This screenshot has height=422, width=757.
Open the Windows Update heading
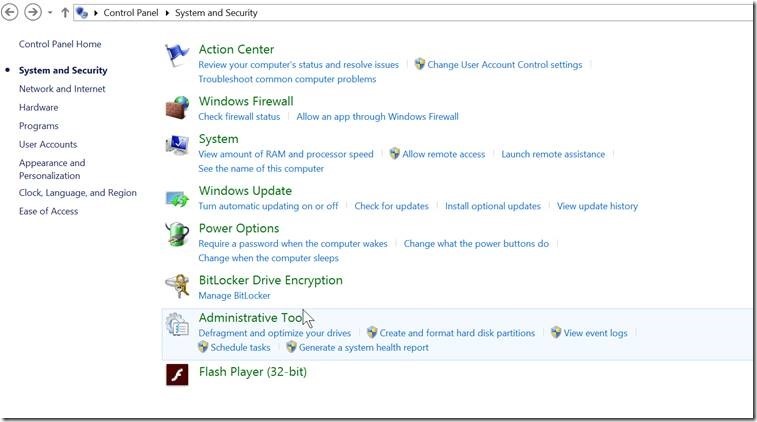coord(245,191)
